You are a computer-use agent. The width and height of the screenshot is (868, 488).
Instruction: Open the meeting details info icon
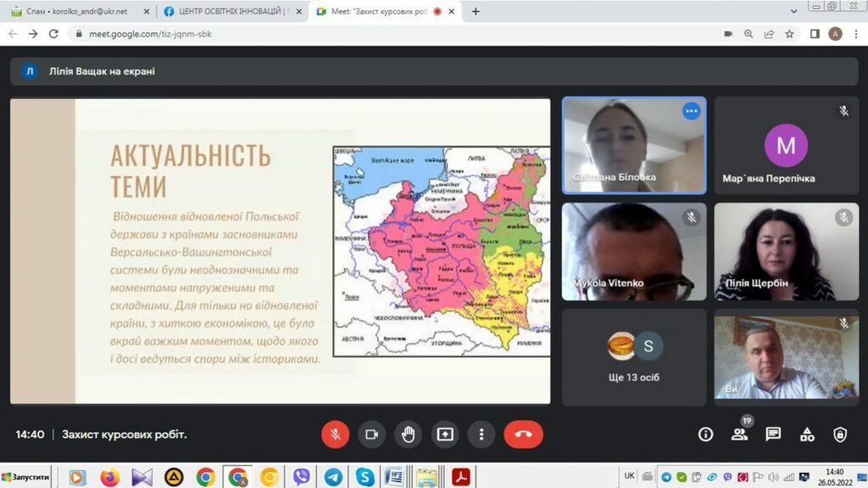pyautogui.click(x=705, y=435)
